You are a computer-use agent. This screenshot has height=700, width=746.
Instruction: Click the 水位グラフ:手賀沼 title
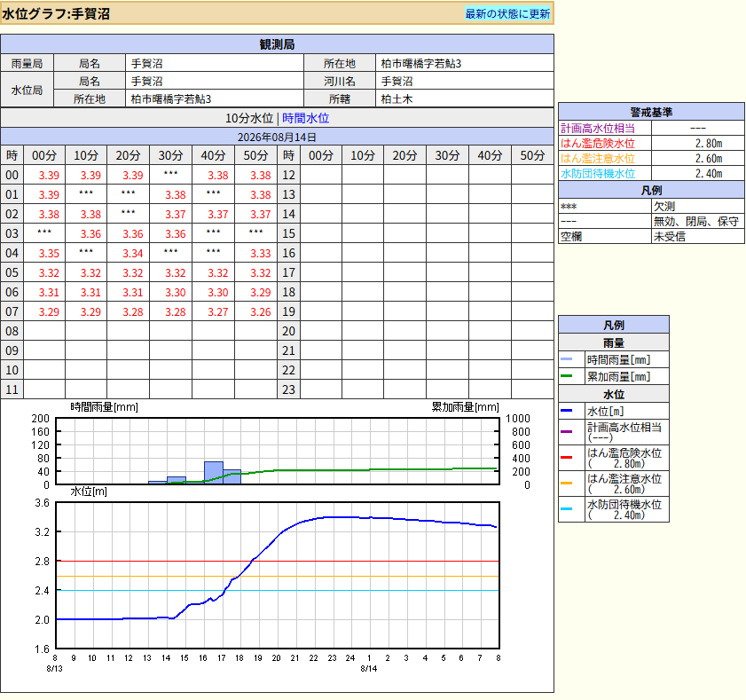[x=56, y=14]
